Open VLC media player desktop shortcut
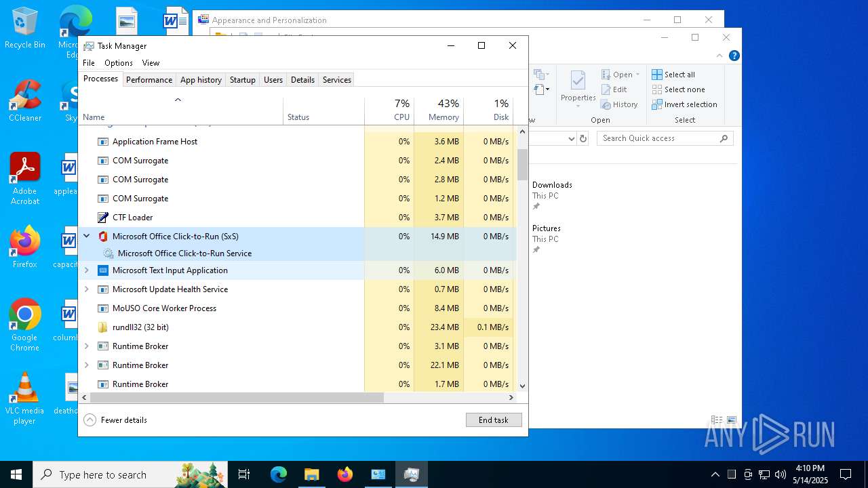The height and width of the screenshot is (488, 868). (x=25, y=399)
